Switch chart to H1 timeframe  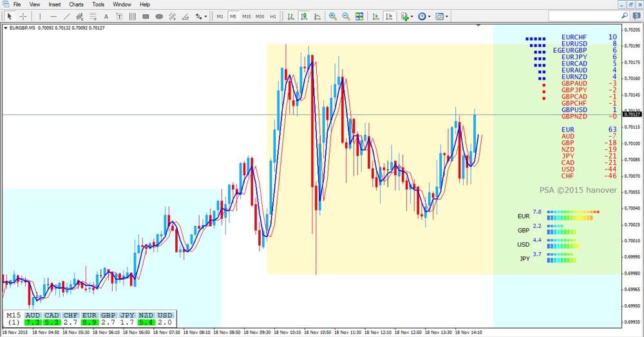pyautogui.click(x=273, y=17)
